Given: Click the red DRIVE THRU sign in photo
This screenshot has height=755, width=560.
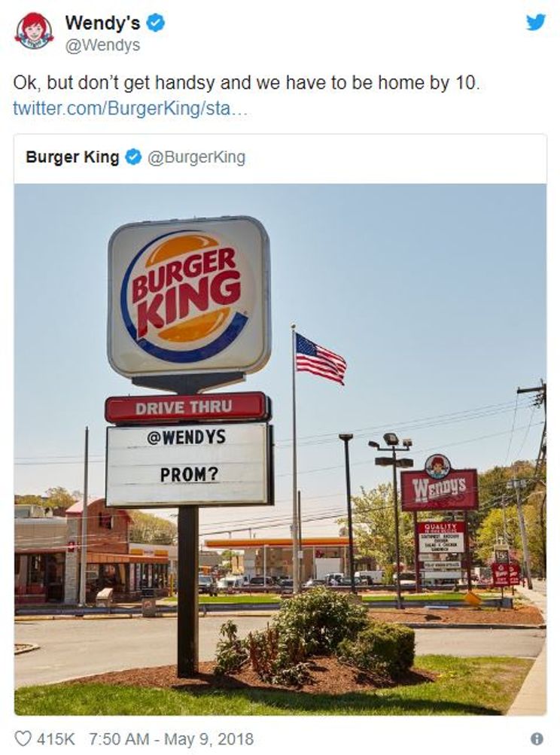Looking at the screenshot, I should (x=187, y=407).
